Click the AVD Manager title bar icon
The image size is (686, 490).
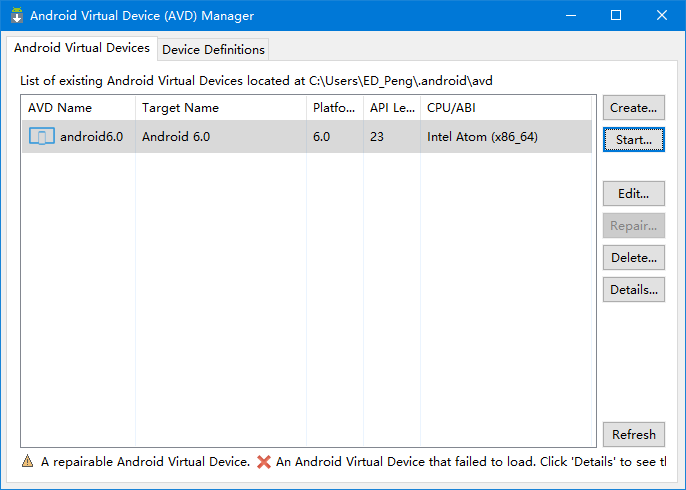(16, 16)
